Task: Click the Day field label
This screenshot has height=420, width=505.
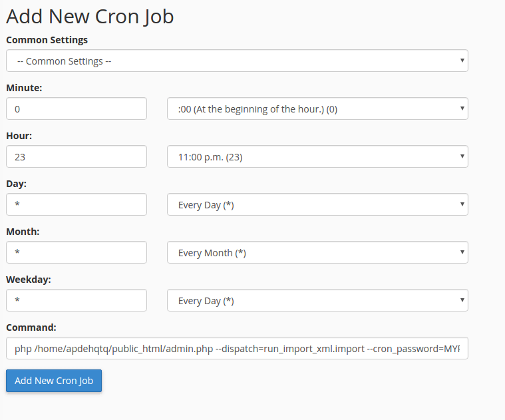Action: pos(17,184)
